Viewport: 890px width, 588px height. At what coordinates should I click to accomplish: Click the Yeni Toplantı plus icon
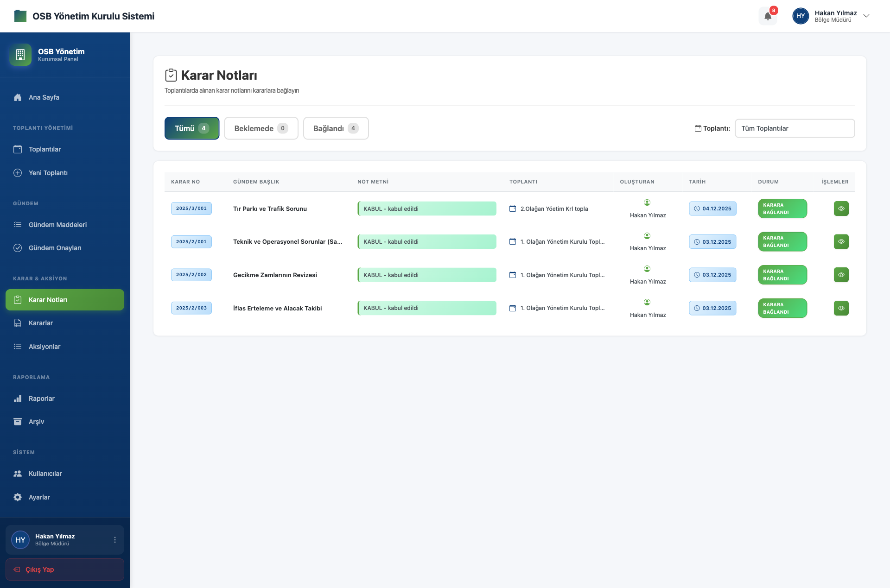(18, 173)
